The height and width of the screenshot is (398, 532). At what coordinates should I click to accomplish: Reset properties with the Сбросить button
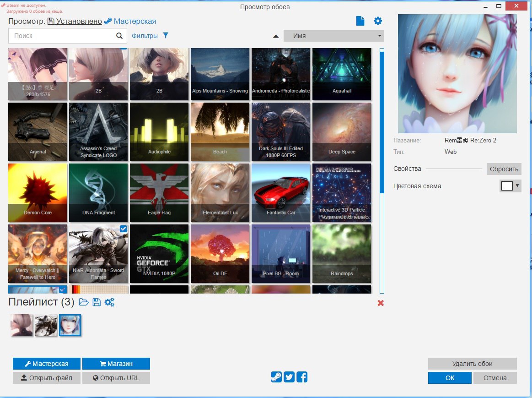(504, 169)
